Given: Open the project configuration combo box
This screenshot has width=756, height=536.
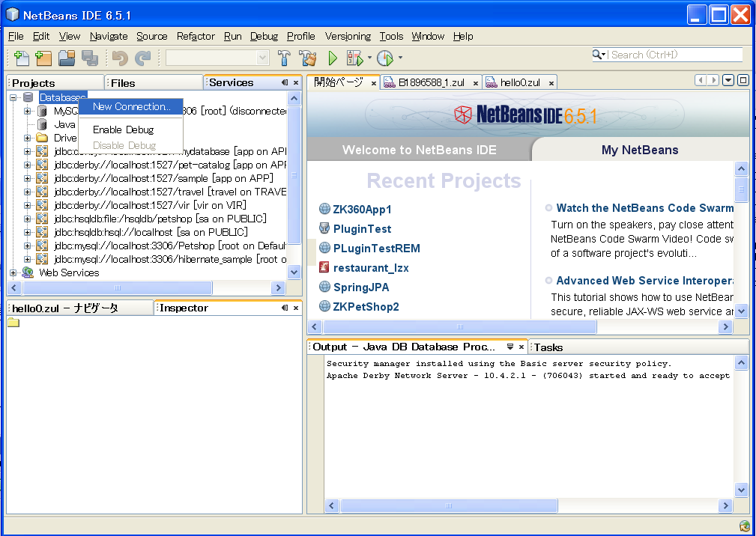Looking at the screenshot, I should [217, 58].
